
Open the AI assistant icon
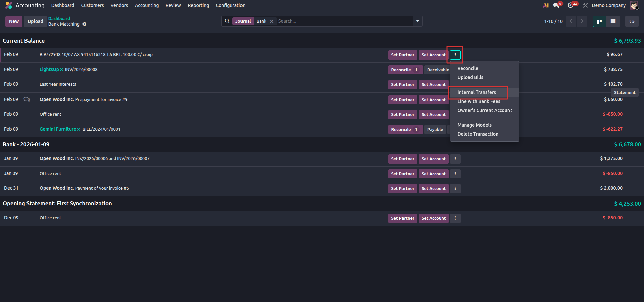click(546, 5)
